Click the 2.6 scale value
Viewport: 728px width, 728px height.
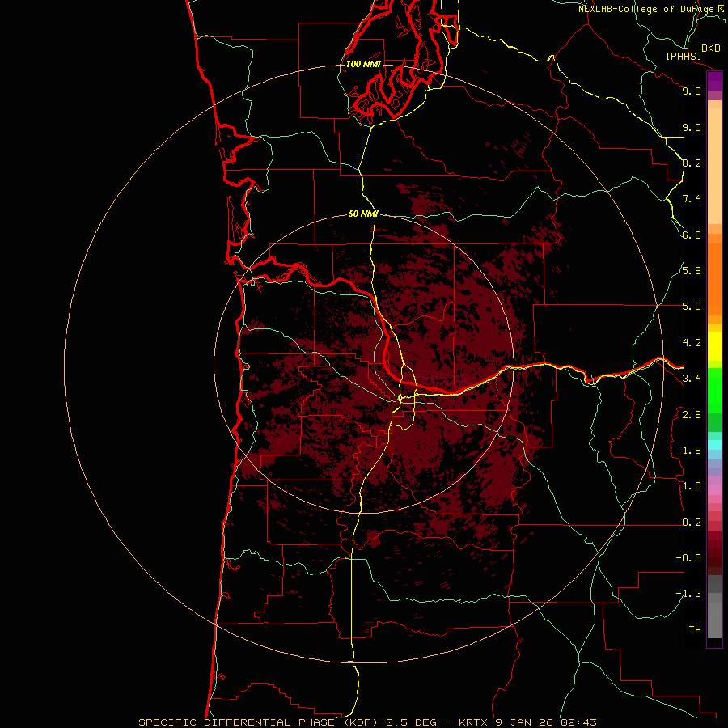[692, 415]
